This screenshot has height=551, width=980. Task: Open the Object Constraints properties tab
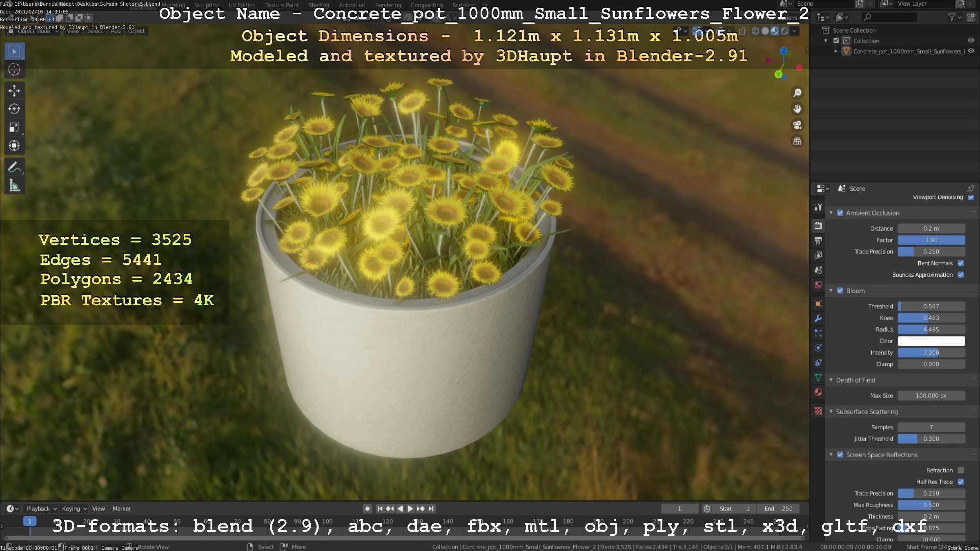click(818, 362)
